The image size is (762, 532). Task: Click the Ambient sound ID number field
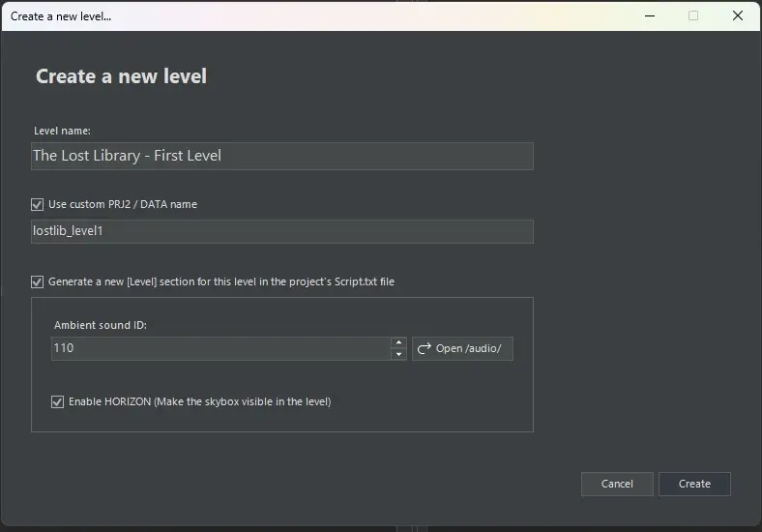(220, 348)
